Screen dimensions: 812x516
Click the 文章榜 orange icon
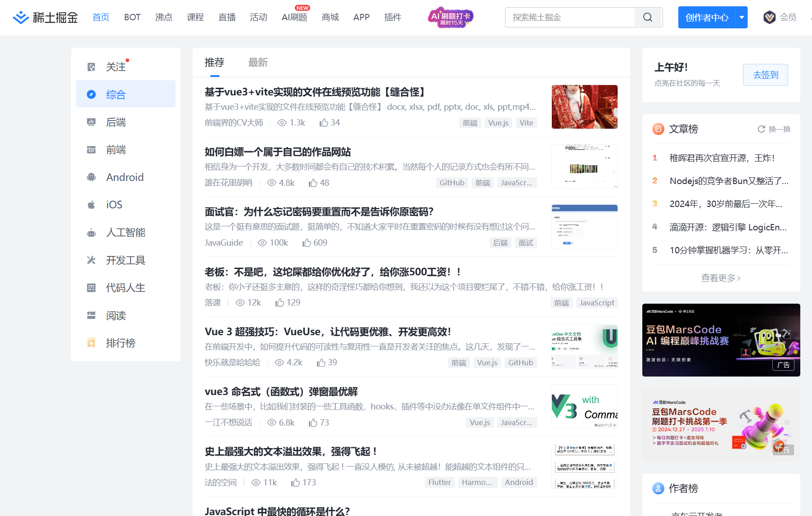click(658, 129)
